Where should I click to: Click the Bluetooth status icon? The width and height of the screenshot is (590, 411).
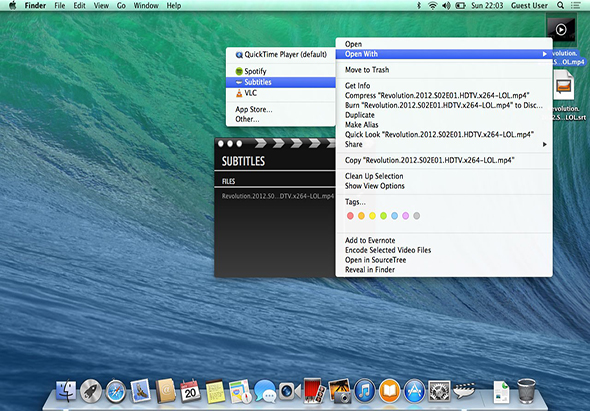(x=419, y=5)
